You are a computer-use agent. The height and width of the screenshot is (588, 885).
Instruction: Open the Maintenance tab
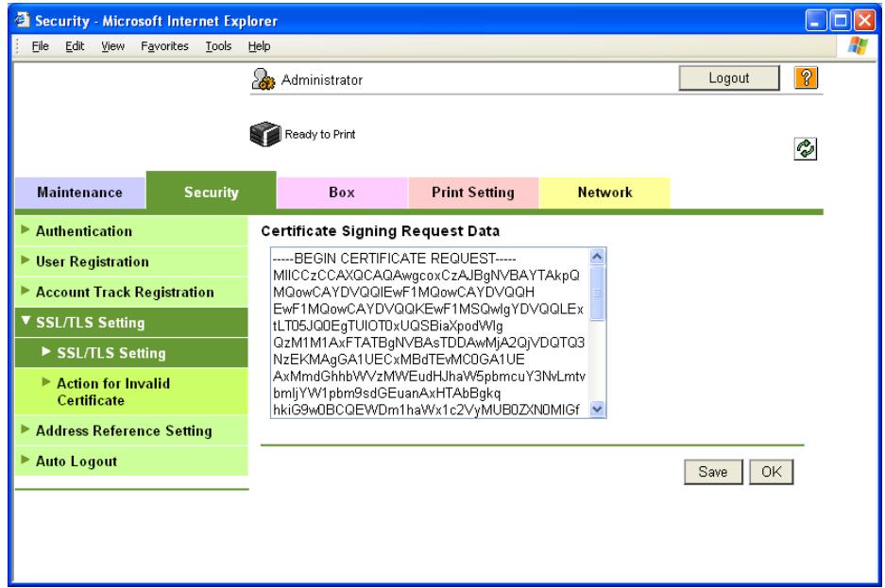point(79,193)
